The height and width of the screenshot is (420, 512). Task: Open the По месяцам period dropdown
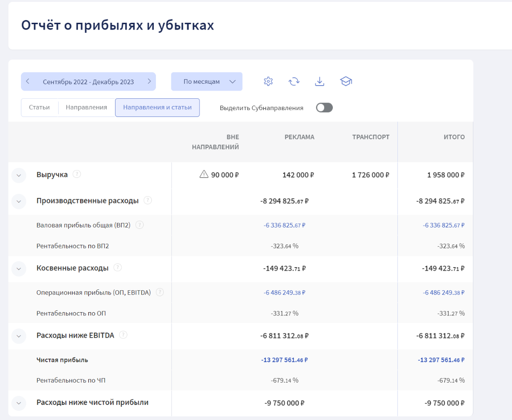point(207,81)
